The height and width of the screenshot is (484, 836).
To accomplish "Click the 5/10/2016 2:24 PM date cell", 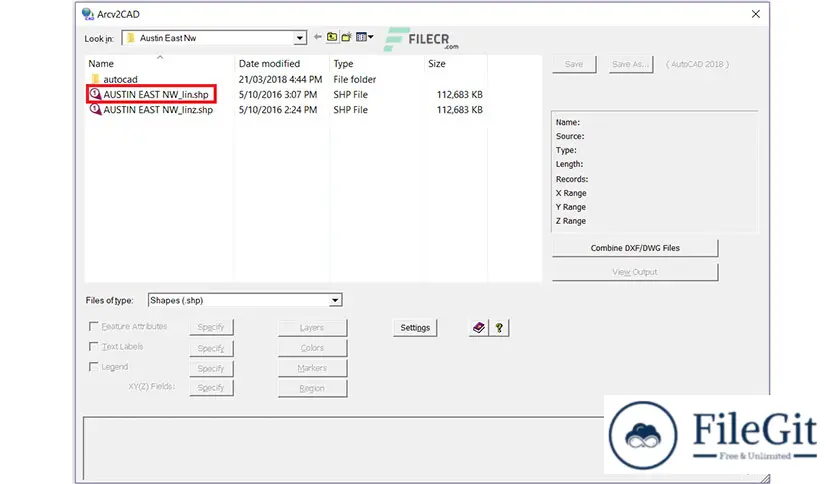I will [x=278, y=110].
